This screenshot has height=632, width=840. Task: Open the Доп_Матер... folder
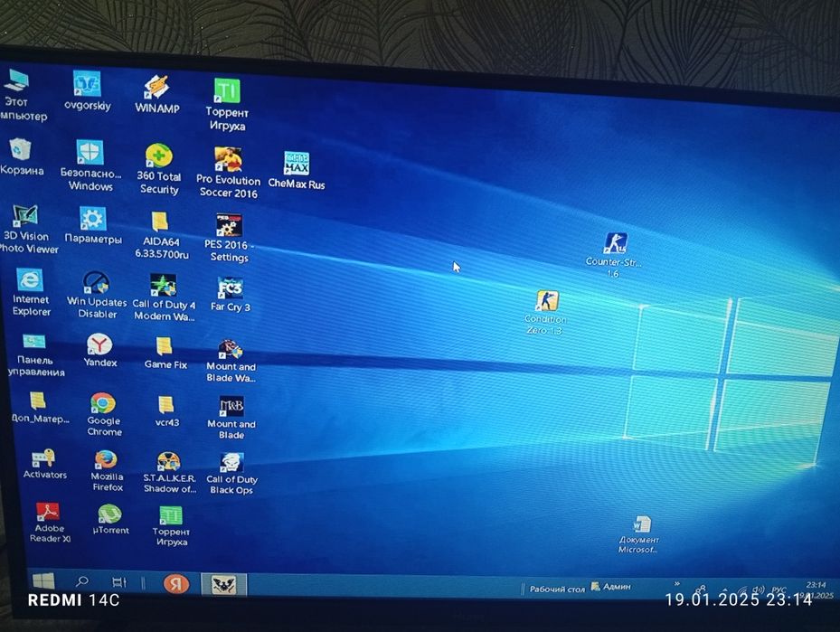(x=40, y=407)
